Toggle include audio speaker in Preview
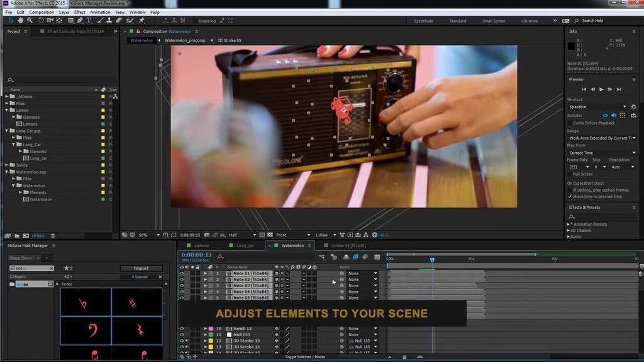Viewport: 644px width, 362px height. tap(614, 116)
